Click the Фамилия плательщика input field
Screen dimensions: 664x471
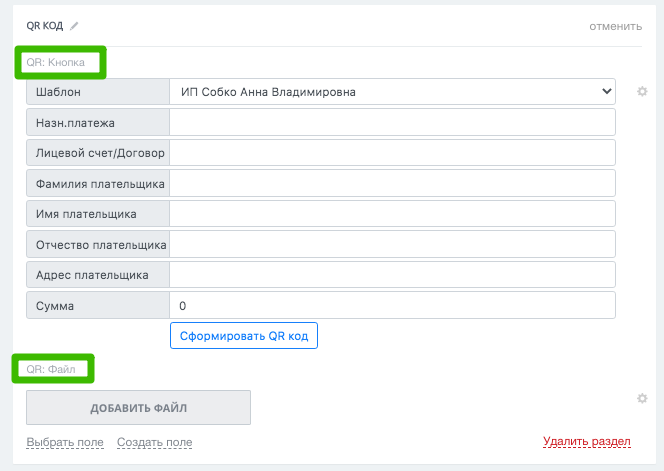pyautogui.click(x=392, y=183)
